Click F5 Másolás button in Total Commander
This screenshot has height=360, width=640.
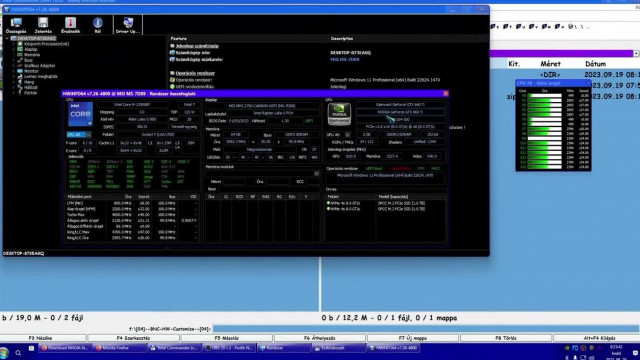click(227, 338)
